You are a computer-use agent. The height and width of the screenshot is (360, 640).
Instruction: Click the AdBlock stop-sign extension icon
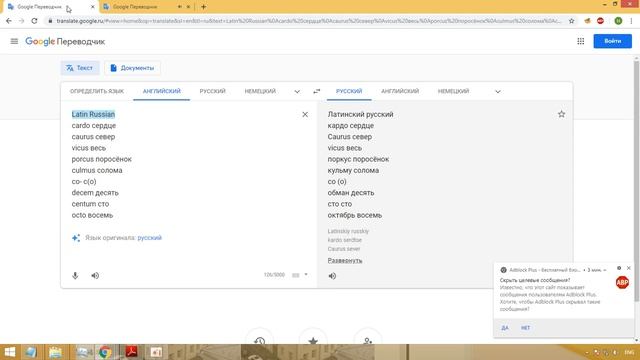click(x=600, y=21)
